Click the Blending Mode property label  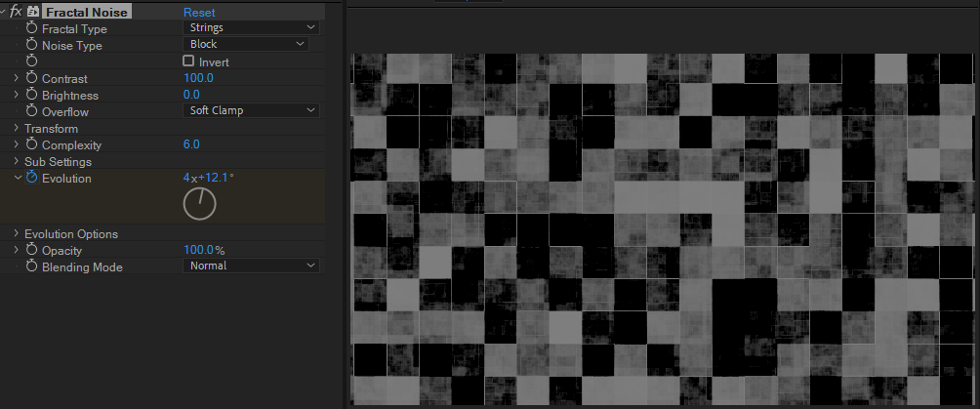point(82,267)
